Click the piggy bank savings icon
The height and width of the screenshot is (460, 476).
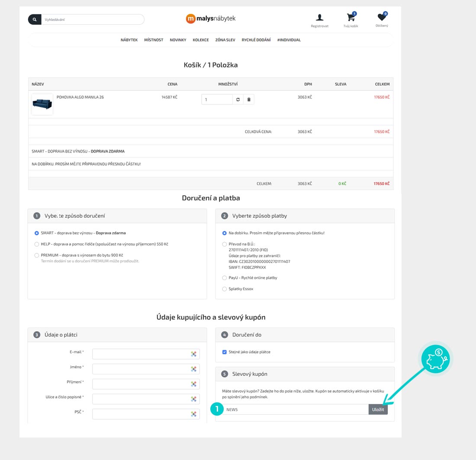click(435, 359)
